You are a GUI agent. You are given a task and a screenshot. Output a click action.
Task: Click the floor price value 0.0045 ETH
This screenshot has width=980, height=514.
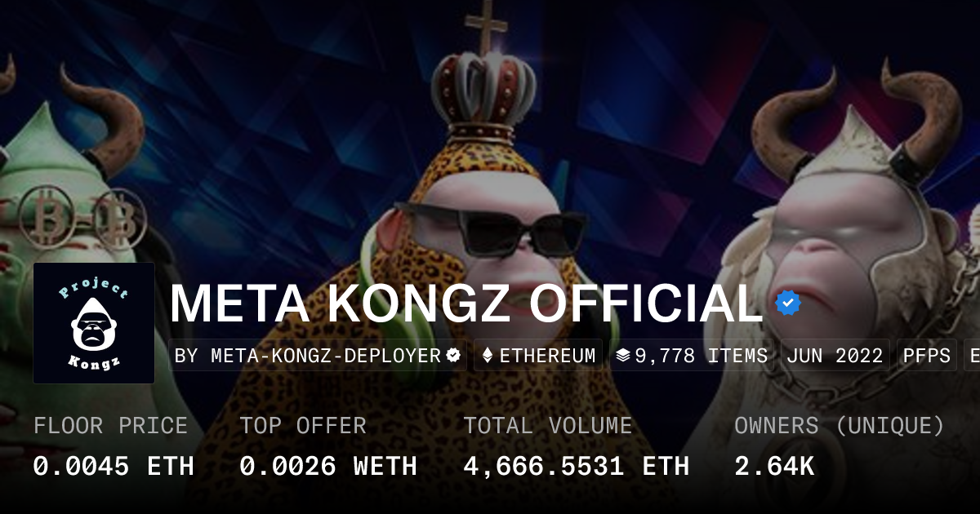[114, 466]
